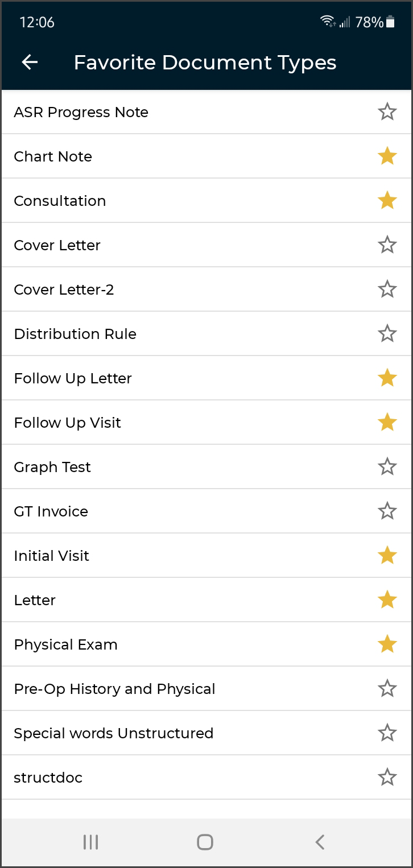Image resolution: width=413 pixels, height=868 pixels.
Task: Select the Letter list entry
Action: pos(171,600)
